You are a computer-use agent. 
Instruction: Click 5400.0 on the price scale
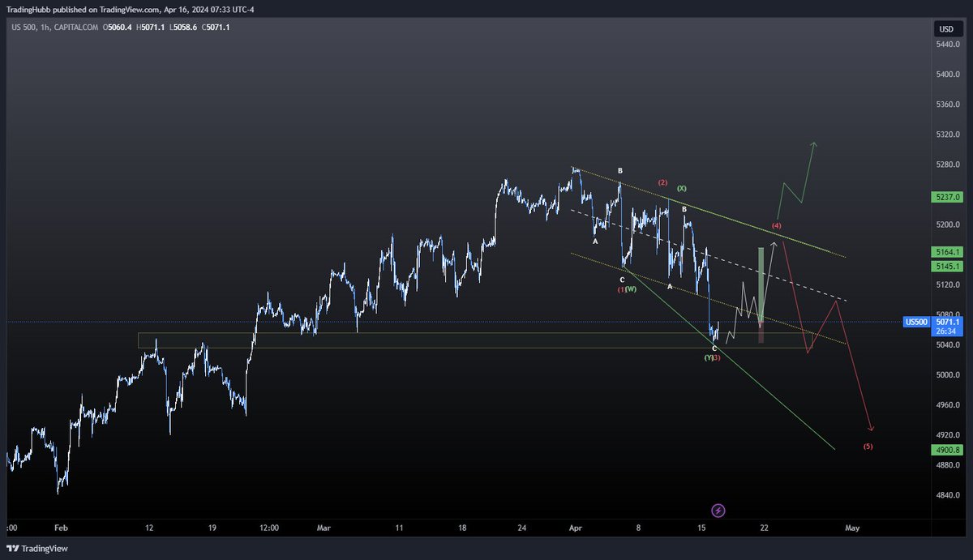pyautogui.click(x=949, y=74)
